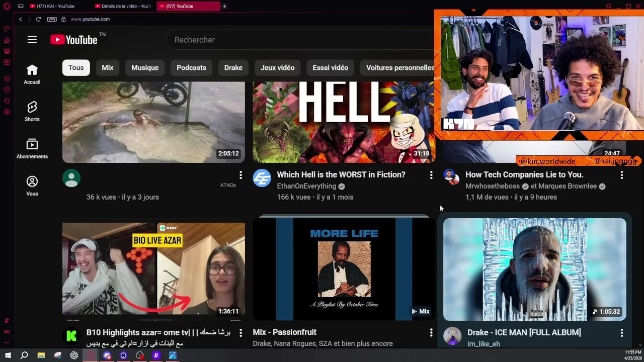Viewport: 644px width, 362px height.
Task: Select the Mix filter chip
Action: tap(108, 67)
